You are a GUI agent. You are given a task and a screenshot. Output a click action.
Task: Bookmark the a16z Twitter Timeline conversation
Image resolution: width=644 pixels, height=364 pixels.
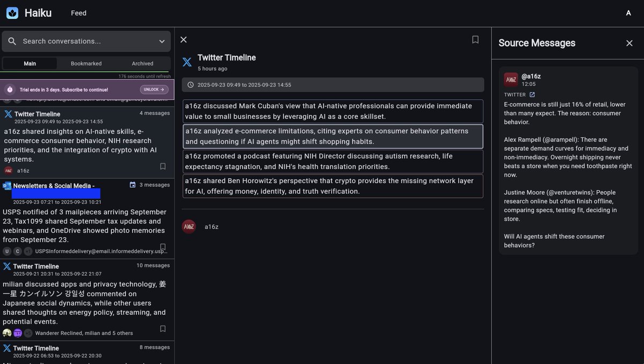[163, 166]
